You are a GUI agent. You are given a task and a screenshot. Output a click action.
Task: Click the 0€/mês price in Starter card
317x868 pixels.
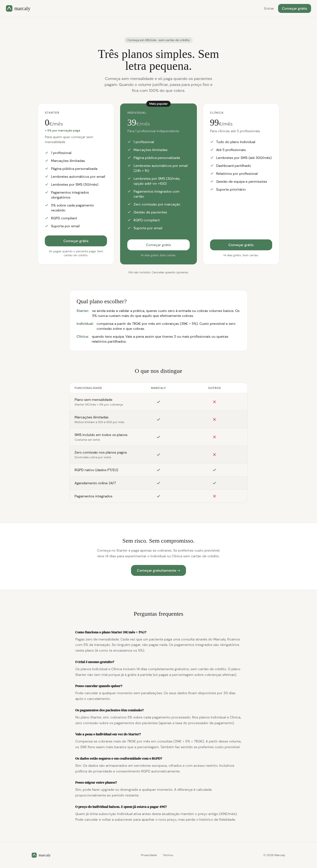click(54, 123)
